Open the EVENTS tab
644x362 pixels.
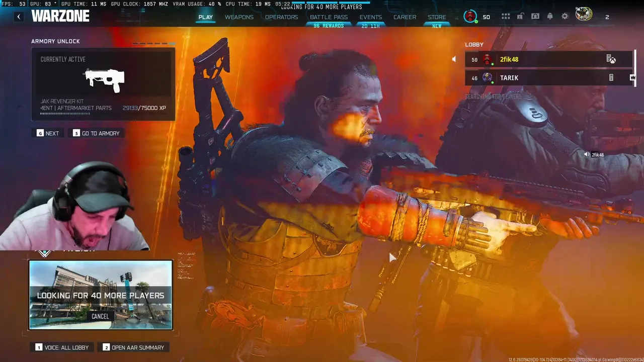371,17
